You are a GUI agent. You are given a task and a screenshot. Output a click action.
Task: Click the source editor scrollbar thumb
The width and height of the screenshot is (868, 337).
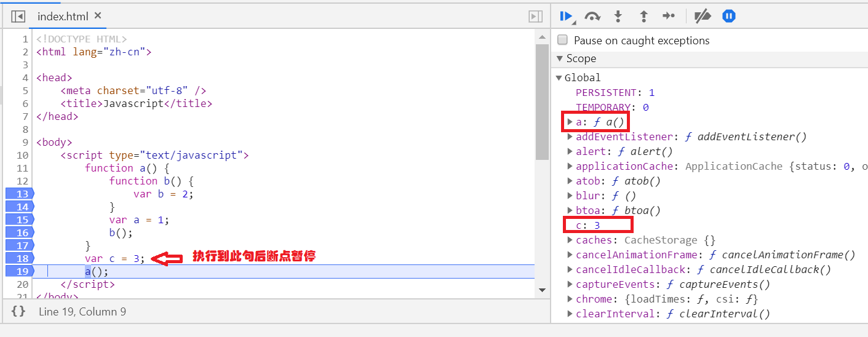[x=542, y=101]
